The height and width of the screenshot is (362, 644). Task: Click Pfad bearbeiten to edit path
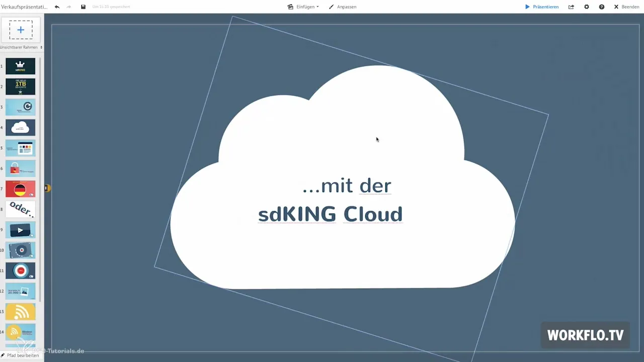point(20,355)
